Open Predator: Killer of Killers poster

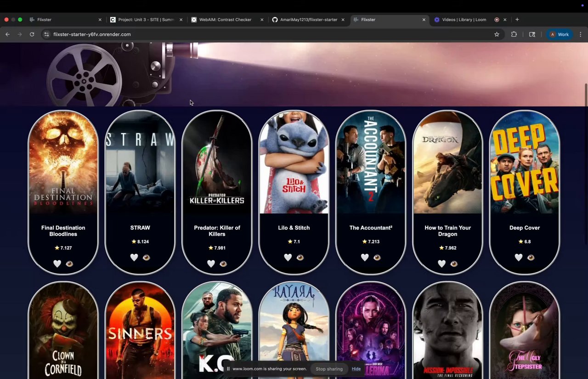(x=217, y=162)
